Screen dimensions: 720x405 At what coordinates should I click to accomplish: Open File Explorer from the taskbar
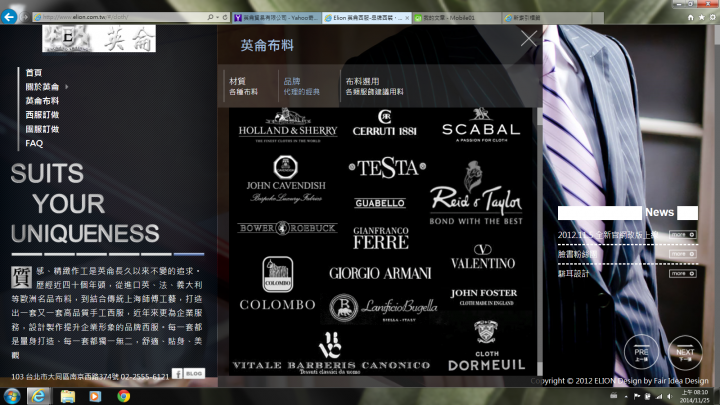[x=68, y=396]
